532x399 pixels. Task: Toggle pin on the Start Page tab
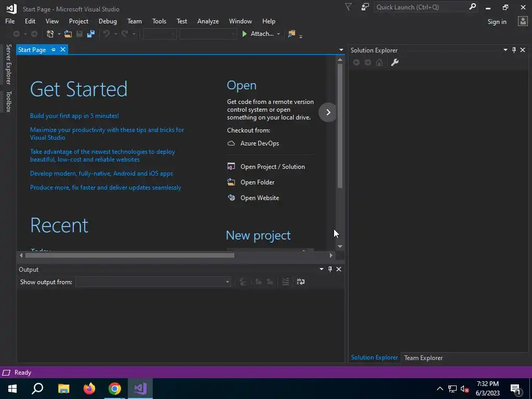54,49
